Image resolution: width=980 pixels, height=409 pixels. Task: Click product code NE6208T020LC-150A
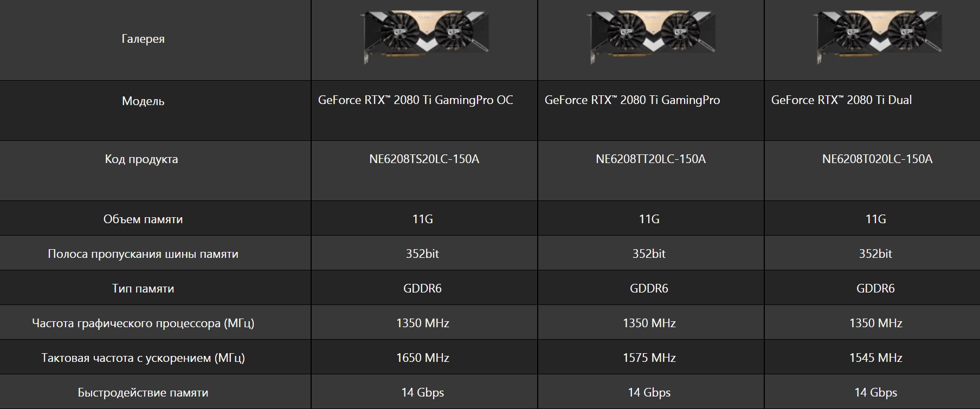(877, 159)
